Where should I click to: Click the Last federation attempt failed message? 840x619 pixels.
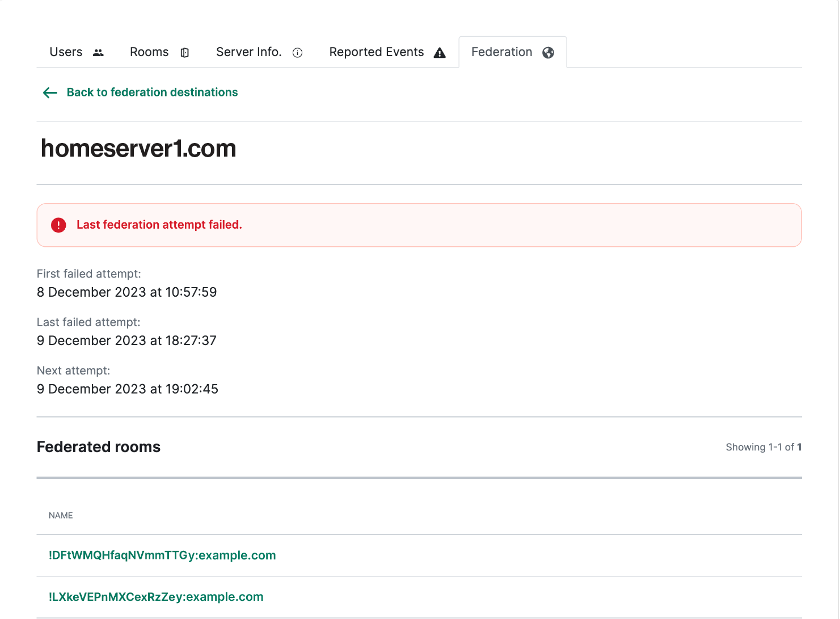click(x=159, y=225)
